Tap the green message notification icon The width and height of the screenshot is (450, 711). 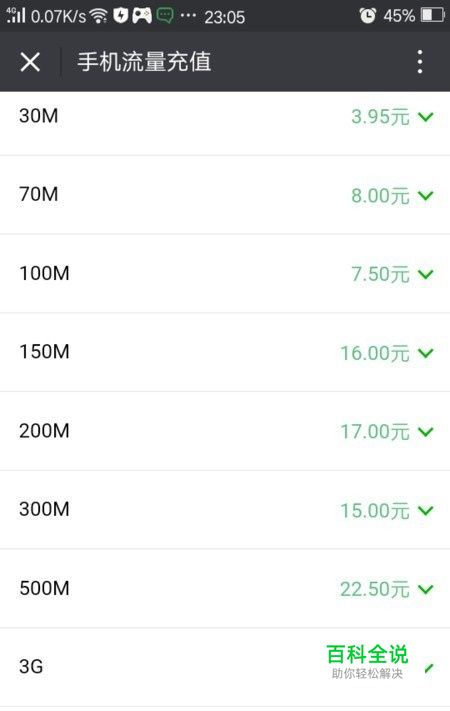[x=165, y=16]
